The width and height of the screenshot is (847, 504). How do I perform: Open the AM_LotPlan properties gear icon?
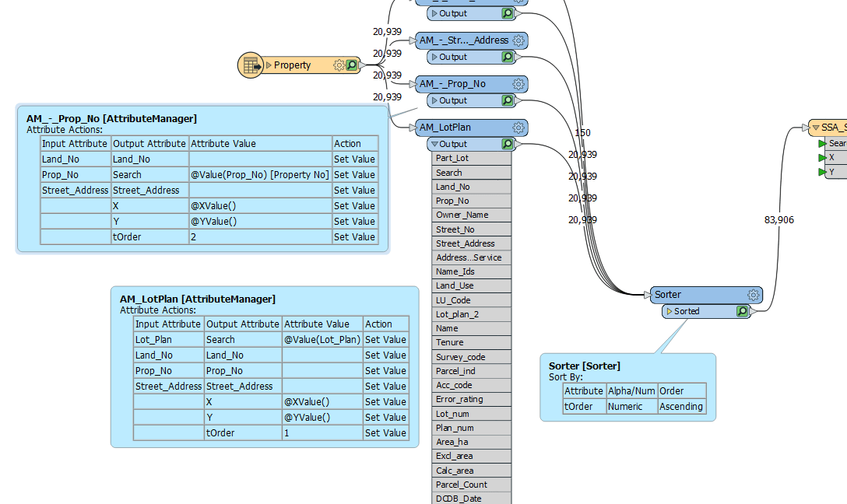[x=519, y=127]
